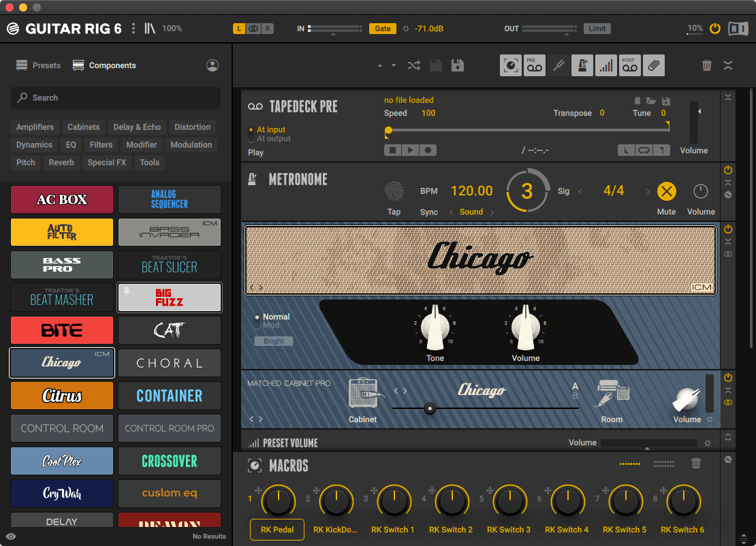Switch to the Presets tab
Image resolution: width=756 pixels, height=546 pixels.
pyautogui.click(x=37, y=65)
